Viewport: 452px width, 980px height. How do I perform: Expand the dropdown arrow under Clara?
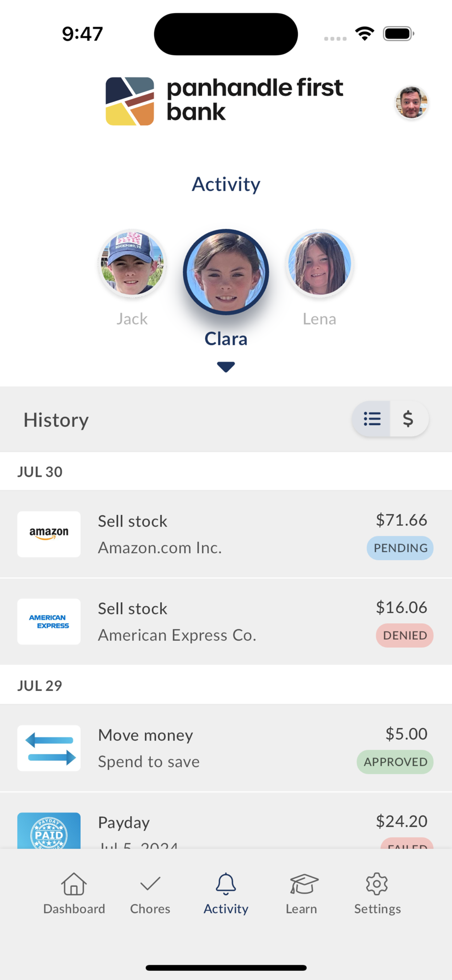coord(226,367)
